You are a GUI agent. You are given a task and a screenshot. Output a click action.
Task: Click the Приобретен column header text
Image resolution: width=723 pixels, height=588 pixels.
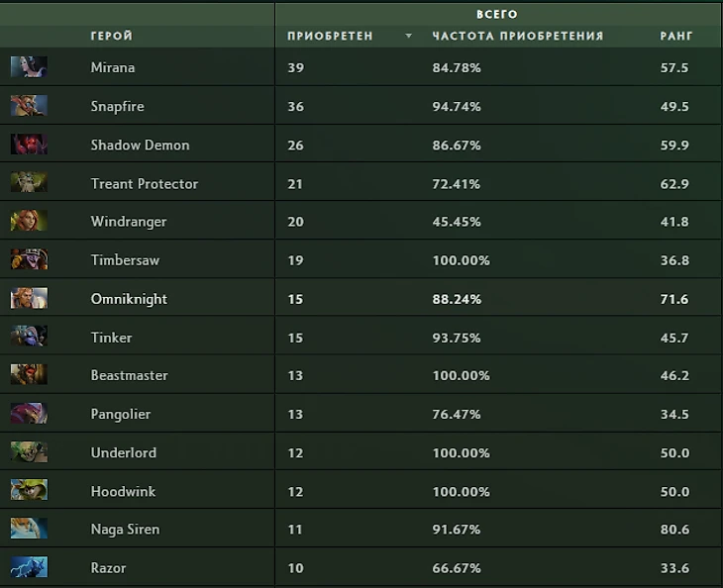coord(330,36)
